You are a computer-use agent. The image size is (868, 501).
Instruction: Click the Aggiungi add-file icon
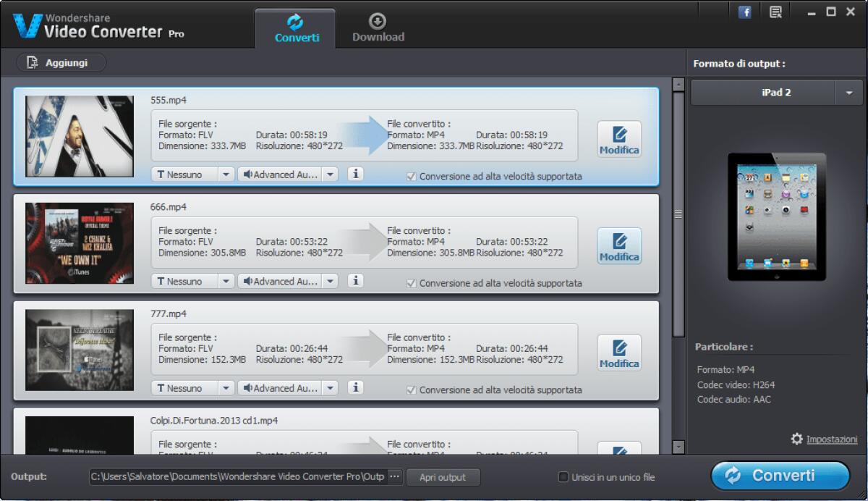(x=32, y=62)
